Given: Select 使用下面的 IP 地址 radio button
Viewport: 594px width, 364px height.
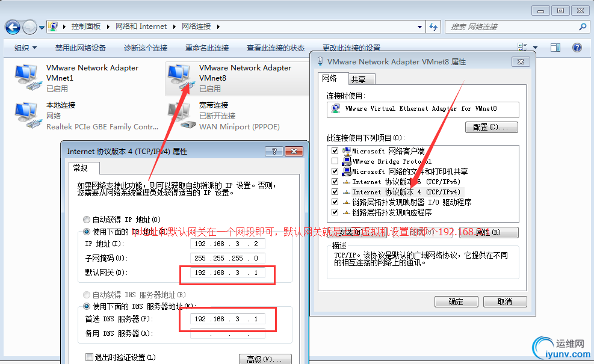Looking at the screenshot, I should 87,232.
